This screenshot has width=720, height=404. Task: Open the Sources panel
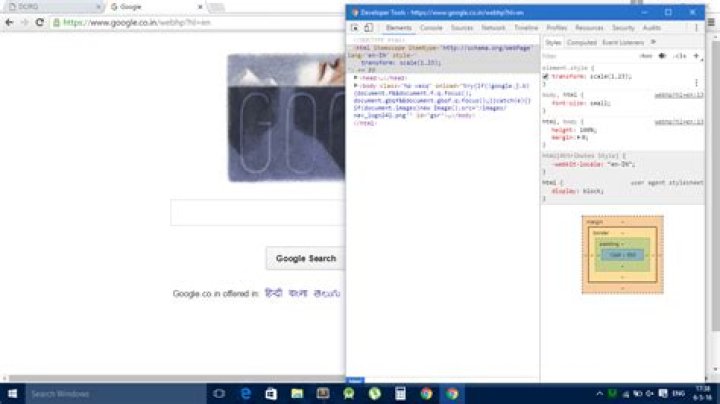coord(462,28)
